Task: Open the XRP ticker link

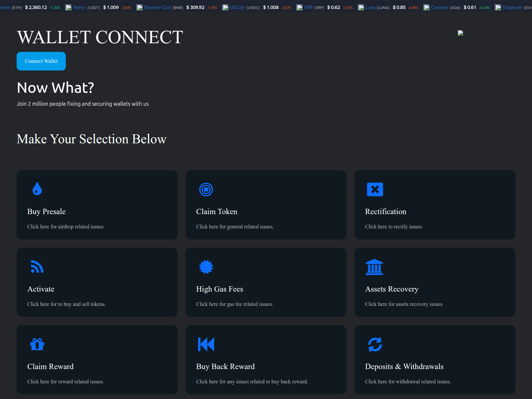Action: point(308,7)
